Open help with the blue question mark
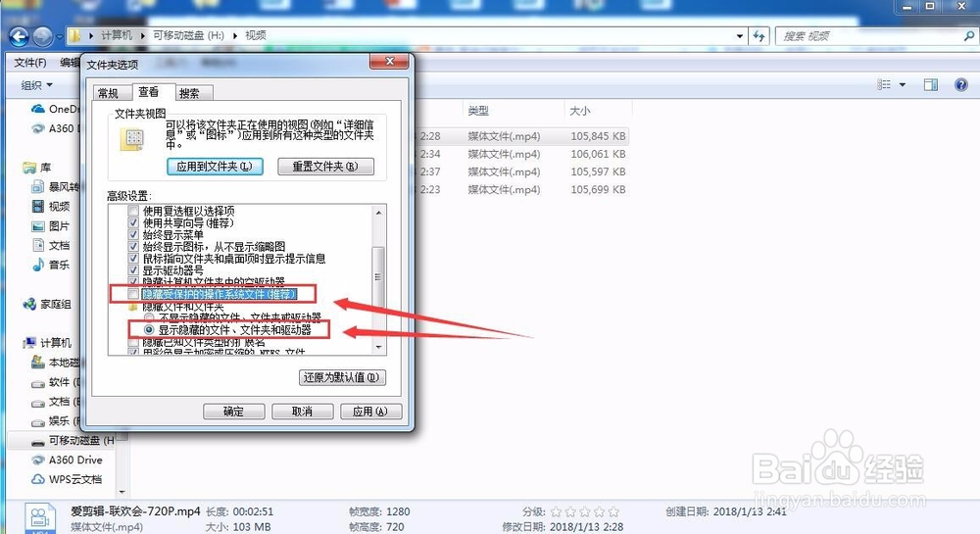 [961, 84]
